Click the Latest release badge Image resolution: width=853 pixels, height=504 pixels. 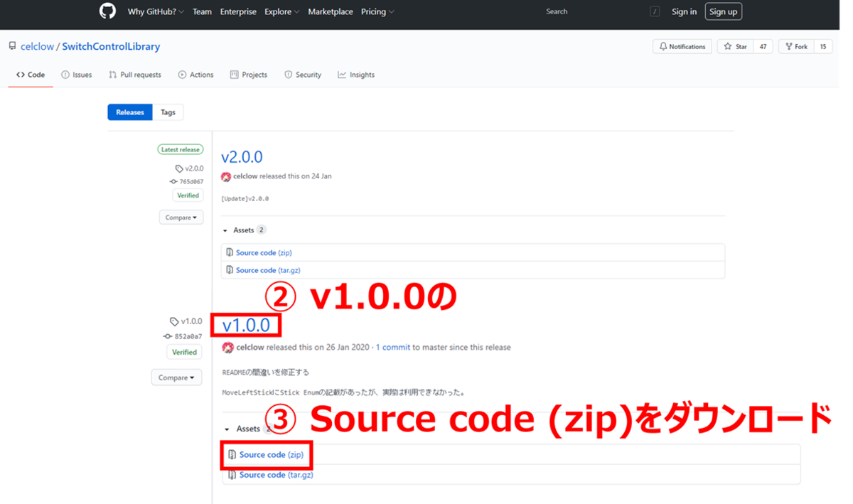(x=181, y=149)
